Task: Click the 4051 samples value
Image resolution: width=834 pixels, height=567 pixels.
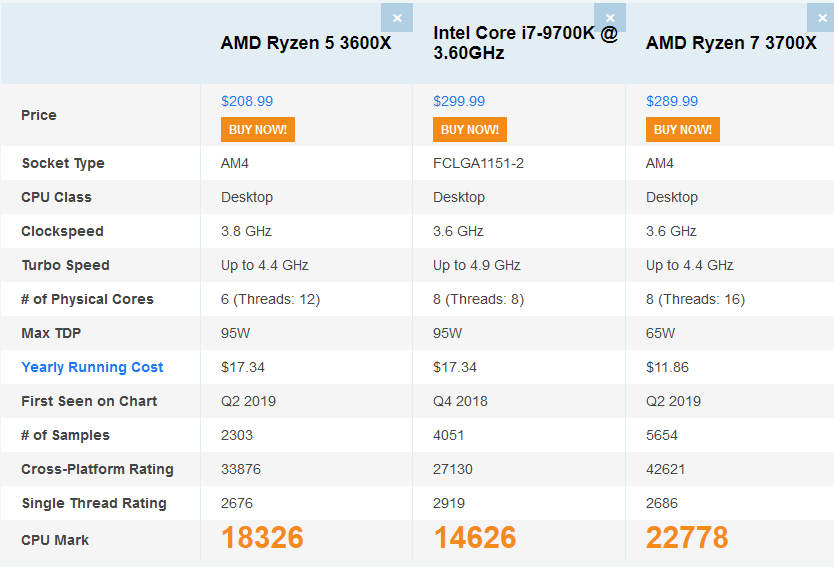Action: click(448, 435)
